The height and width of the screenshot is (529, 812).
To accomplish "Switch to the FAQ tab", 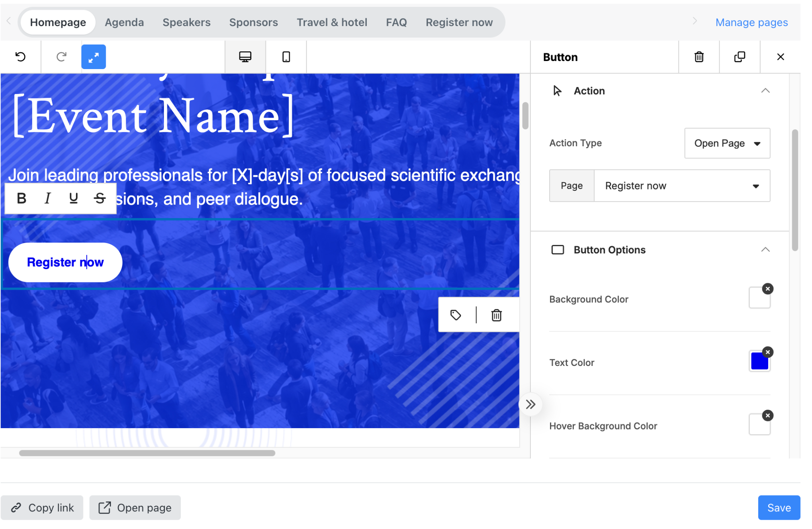I will [396, 22].
